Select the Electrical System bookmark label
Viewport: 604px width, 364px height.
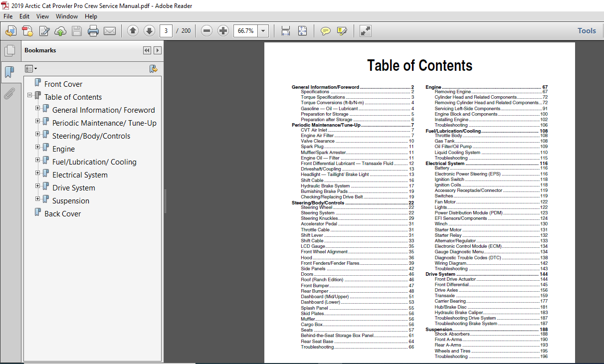point(80,175)
